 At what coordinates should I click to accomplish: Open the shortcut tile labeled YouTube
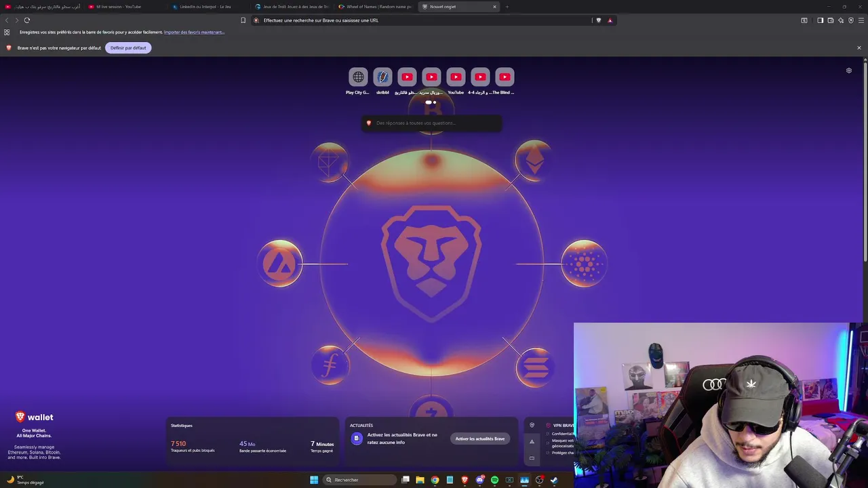456,77
